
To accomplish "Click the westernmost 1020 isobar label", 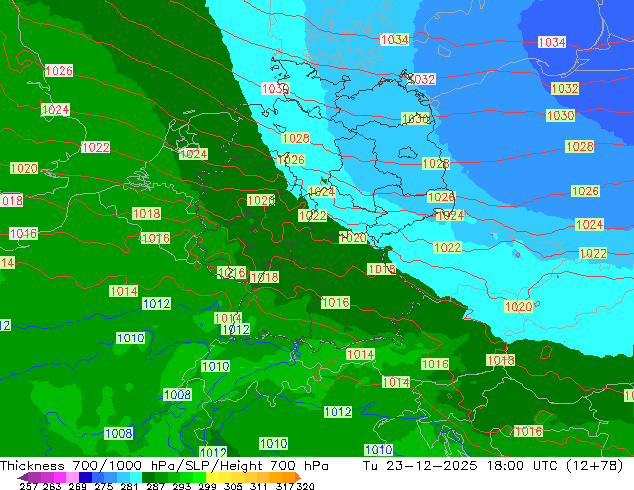I will pos(24,168).
